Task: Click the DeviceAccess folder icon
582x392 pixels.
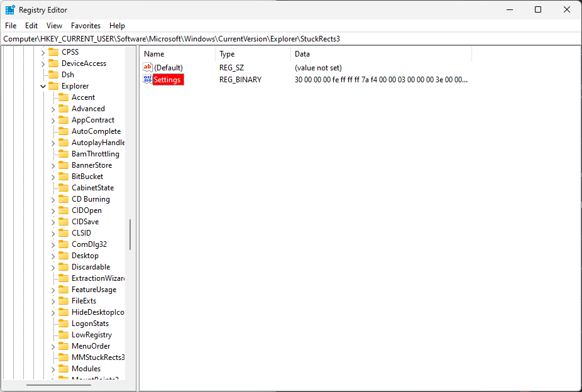Action: click(53, 63)
